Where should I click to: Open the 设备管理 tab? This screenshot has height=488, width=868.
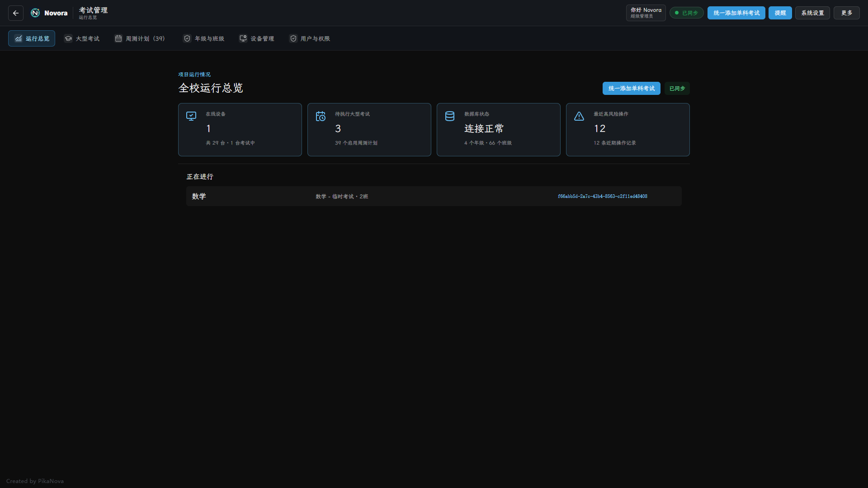pos(257,38)
